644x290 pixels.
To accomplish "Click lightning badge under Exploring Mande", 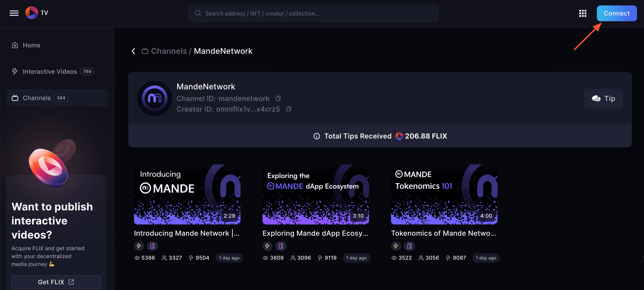I will 267,246.
